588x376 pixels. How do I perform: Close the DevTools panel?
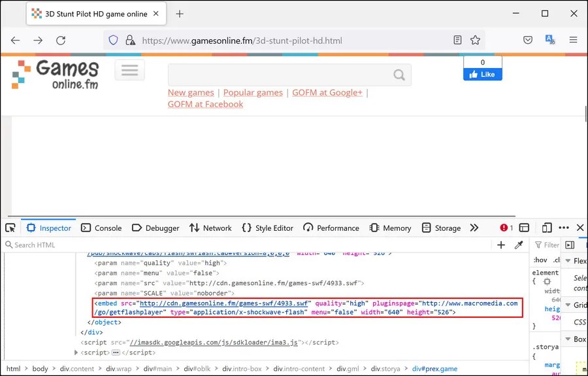point(580,228)
